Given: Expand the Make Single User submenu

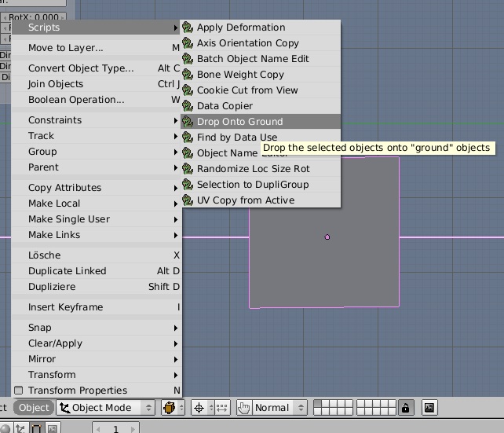Looking at the screenshot, I should point(97,219).
